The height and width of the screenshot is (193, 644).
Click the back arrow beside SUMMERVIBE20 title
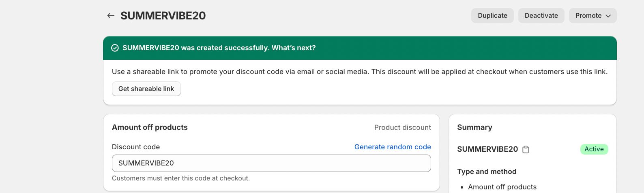tap(111, 16)
